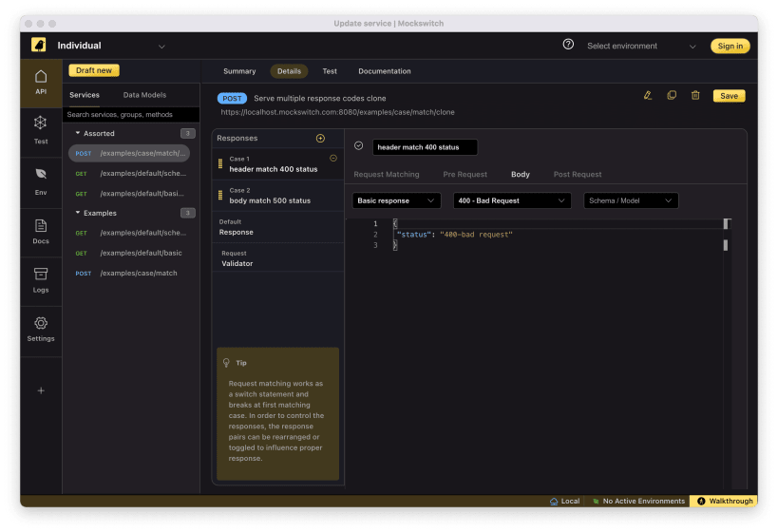The image size is (778, 532).
Task: Open the Body tab
Action: (x=521, y=174)
